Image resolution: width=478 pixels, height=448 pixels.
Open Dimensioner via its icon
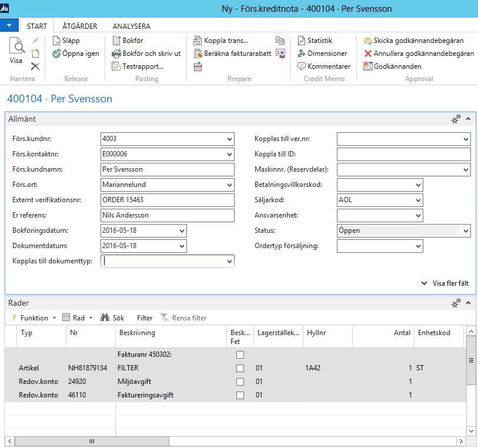point(302,54)
